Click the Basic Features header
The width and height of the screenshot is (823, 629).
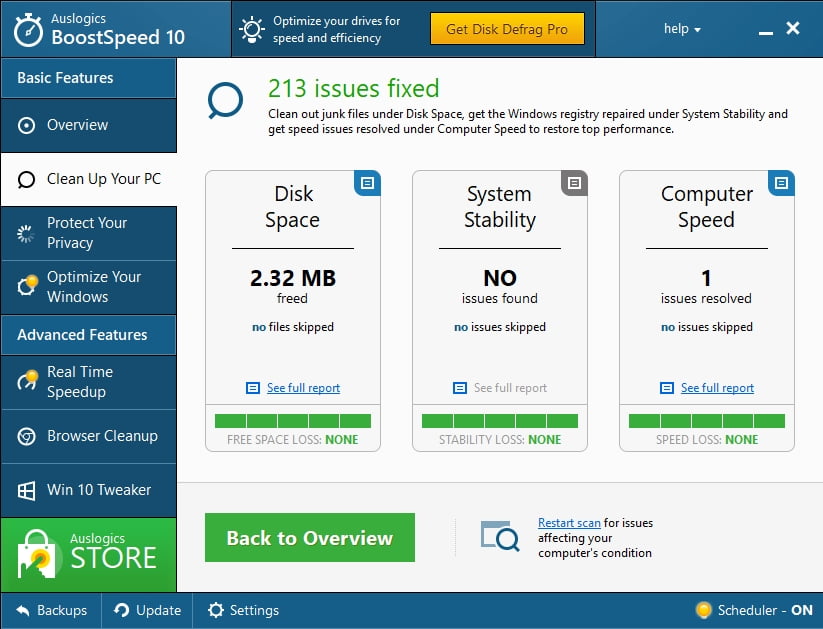89,78
